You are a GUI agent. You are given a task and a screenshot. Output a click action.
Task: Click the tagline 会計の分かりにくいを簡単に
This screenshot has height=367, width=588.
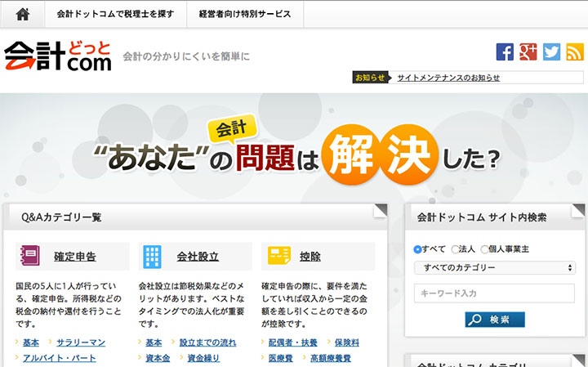pyautogui.click(x=186, y=56)
